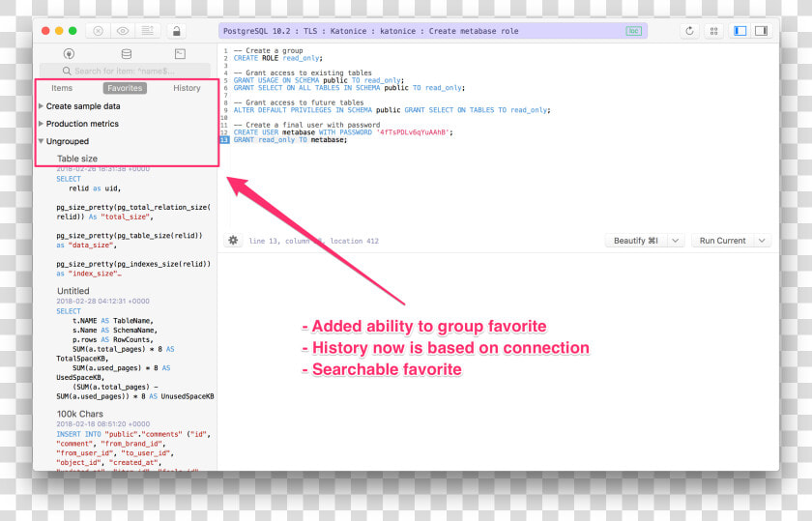Open the four-squares workspace icon
Viewport: 812px width, 521px height.
coord(714,31)
